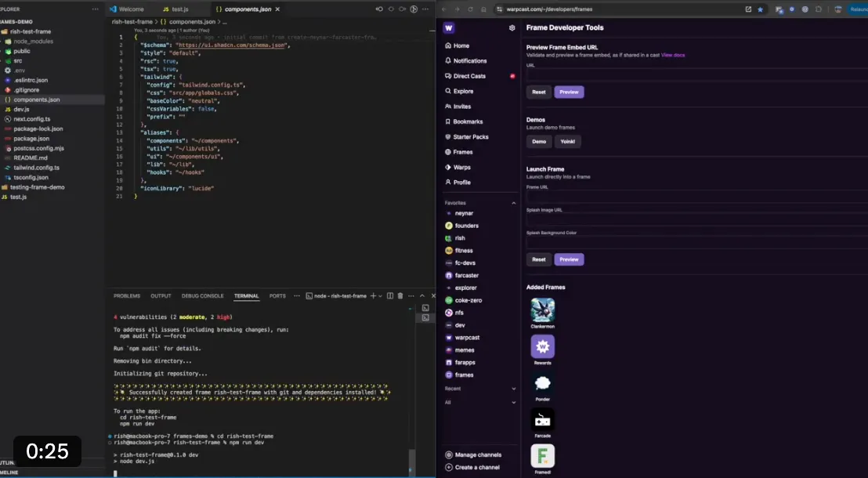
Task: Open Explore in Warpcast sidebar
Action: pos(459,91)
